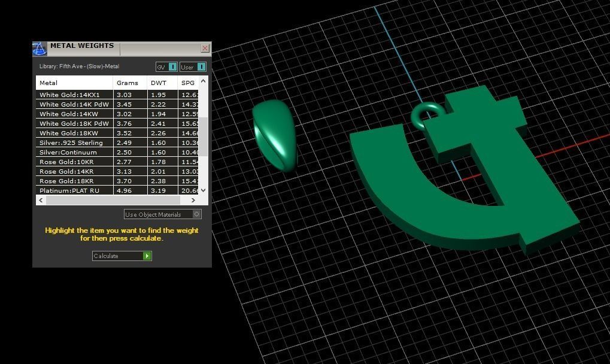The width and height of the screenshot is (610, 364).
Task: Click the vertical scrollbar thumb
Action: coord(203,136)
